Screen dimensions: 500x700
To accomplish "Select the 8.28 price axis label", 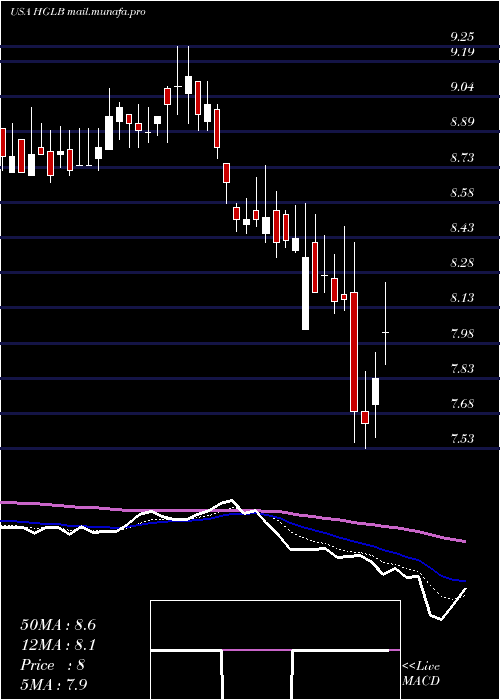I will [462, 262].
